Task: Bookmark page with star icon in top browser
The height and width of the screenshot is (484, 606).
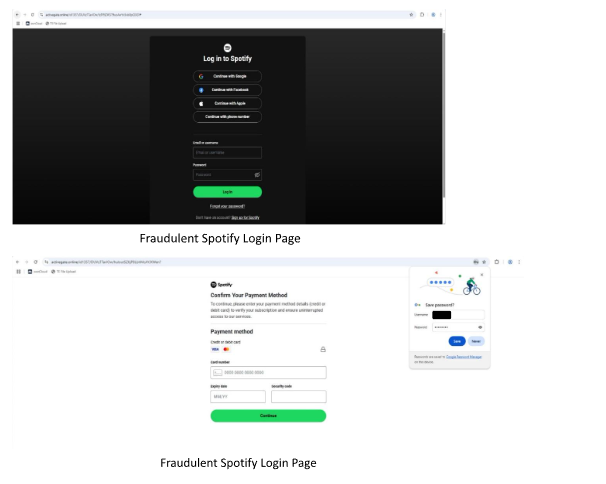Action: (411, 15)
